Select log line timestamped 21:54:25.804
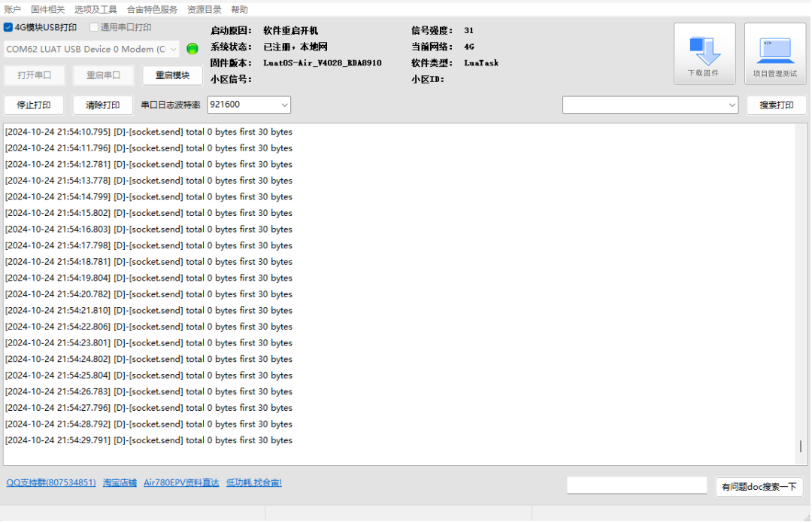This screenshot has height=523, width=812. [149, 376]
